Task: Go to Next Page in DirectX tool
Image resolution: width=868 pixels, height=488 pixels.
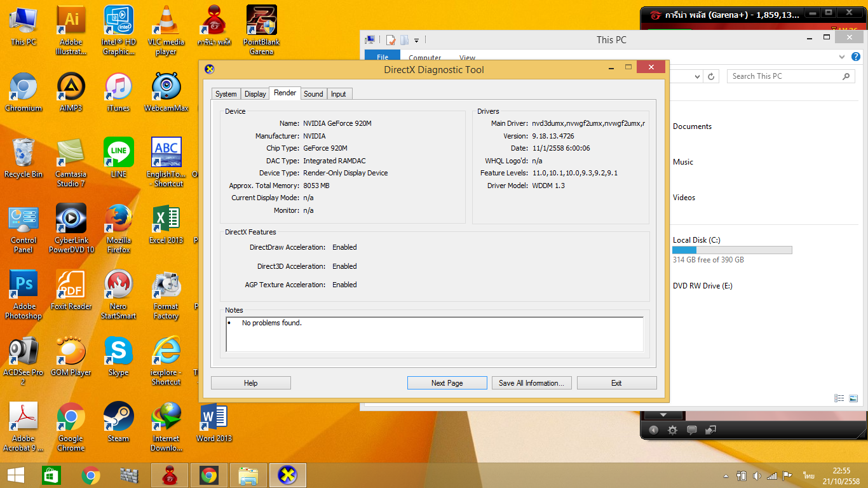Action: pos(447,383)
